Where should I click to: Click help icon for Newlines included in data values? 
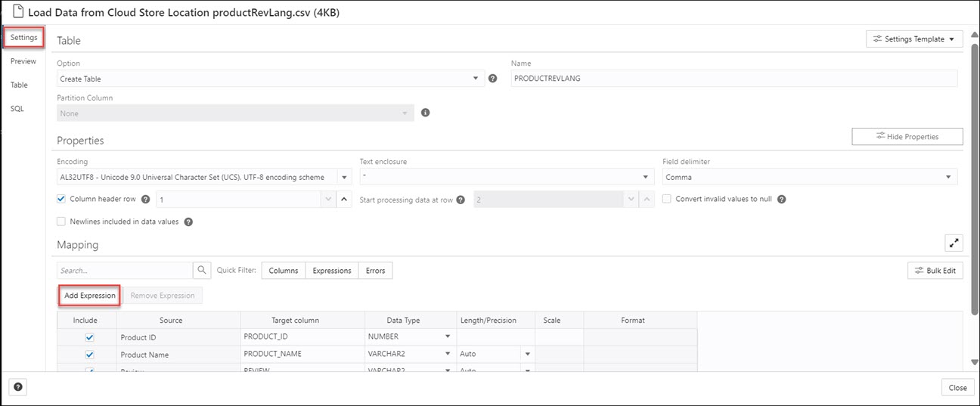188,222
